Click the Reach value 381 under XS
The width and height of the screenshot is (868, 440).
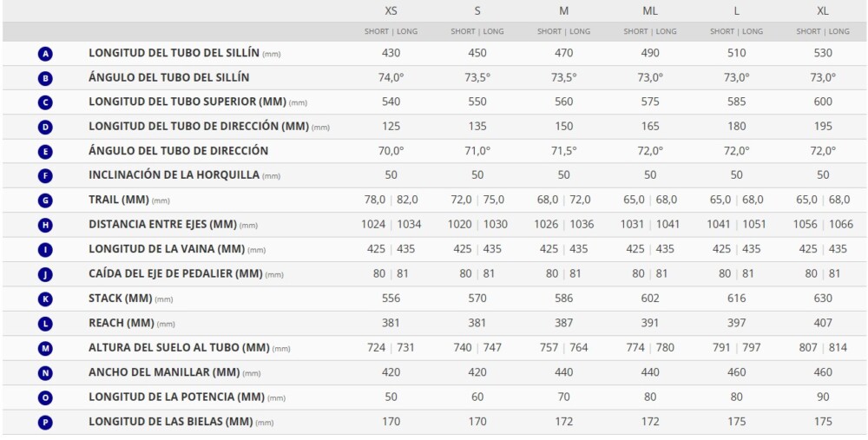tap(391, 323)
